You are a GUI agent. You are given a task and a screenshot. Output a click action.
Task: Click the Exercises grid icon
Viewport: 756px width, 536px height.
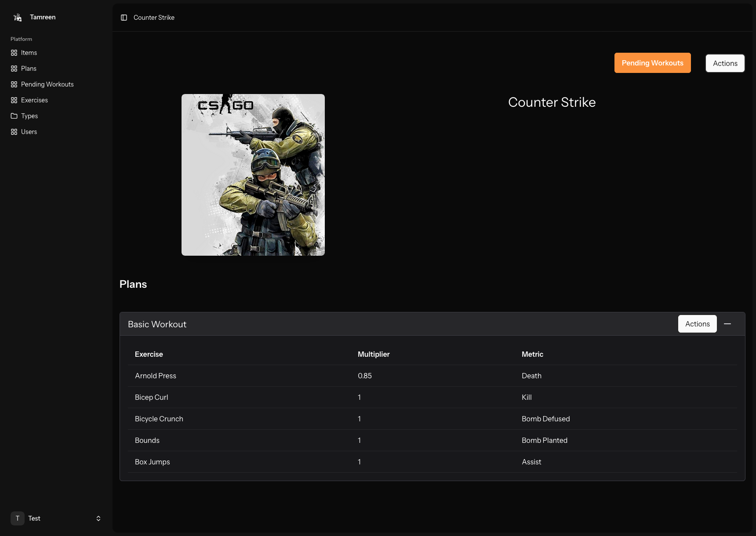14,100
